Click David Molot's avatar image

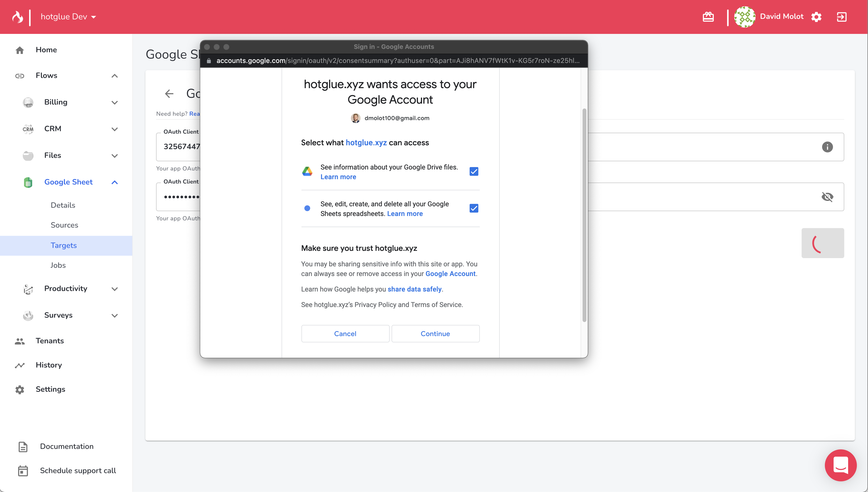745,16
